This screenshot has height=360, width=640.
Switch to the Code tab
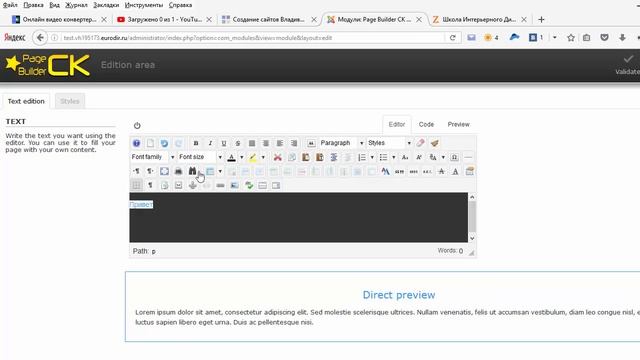(x=426, y=124)
